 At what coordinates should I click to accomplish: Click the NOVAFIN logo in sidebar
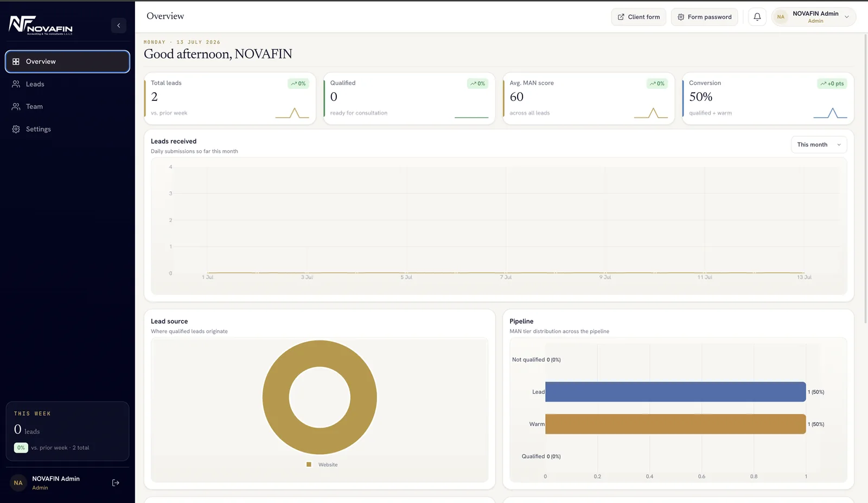coord(41,25)
